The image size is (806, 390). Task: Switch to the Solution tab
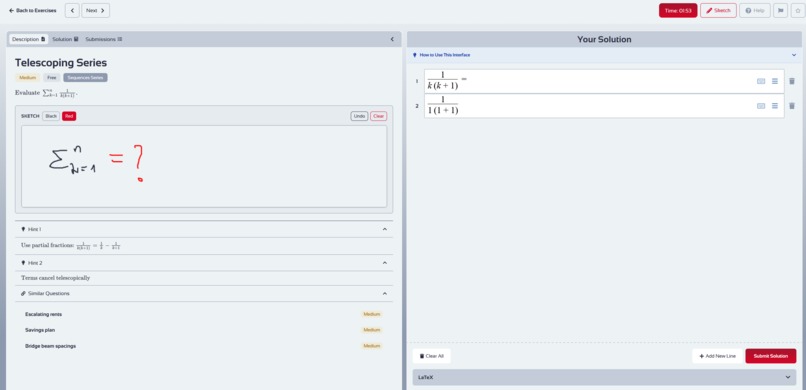65,39
